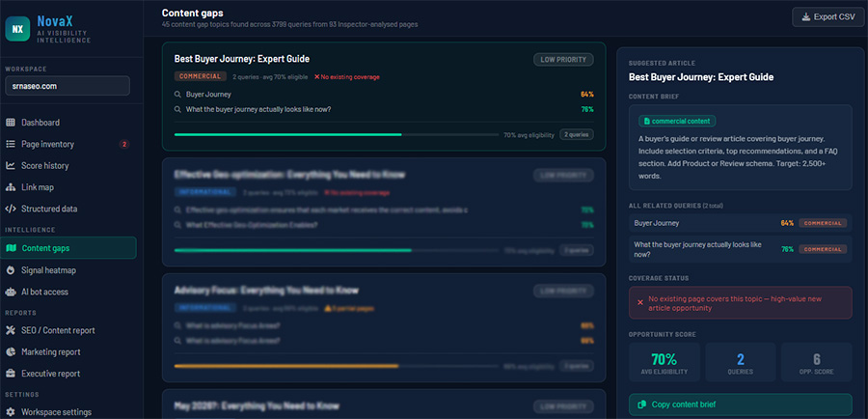Click the Marketing report pie icon
The width and height of the screenshot is (868, 419).
(x=11, y=352)
